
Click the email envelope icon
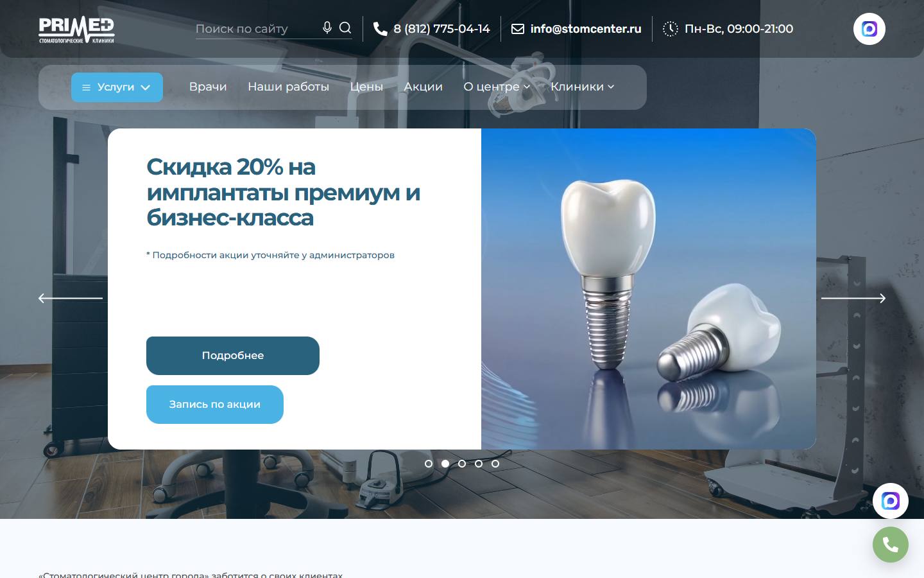pyautogui.click(x=517, y=29)
